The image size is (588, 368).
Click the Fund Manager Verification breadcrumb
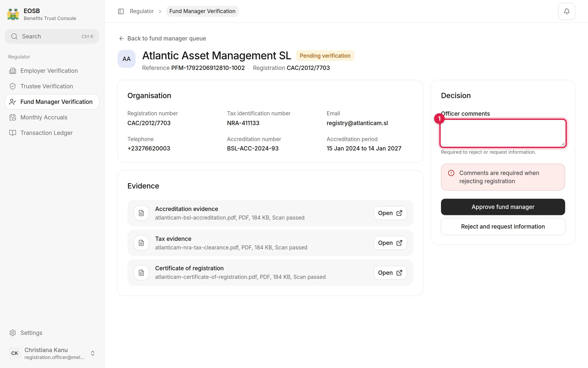[202, 11]
